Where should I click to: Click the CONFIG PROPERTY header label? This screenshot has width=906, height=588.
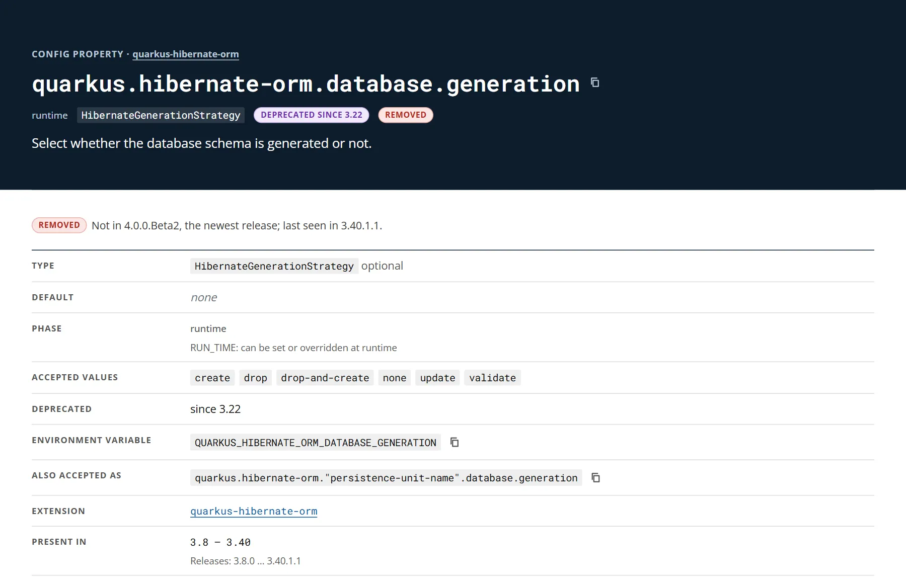[78, 54]
